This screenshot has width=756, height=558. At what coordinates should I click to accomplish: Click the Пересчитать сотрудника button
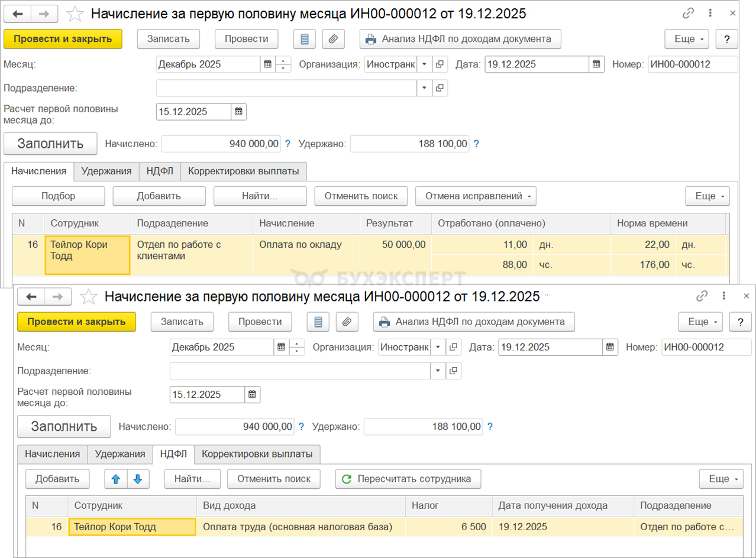click(x=408, y=479)
